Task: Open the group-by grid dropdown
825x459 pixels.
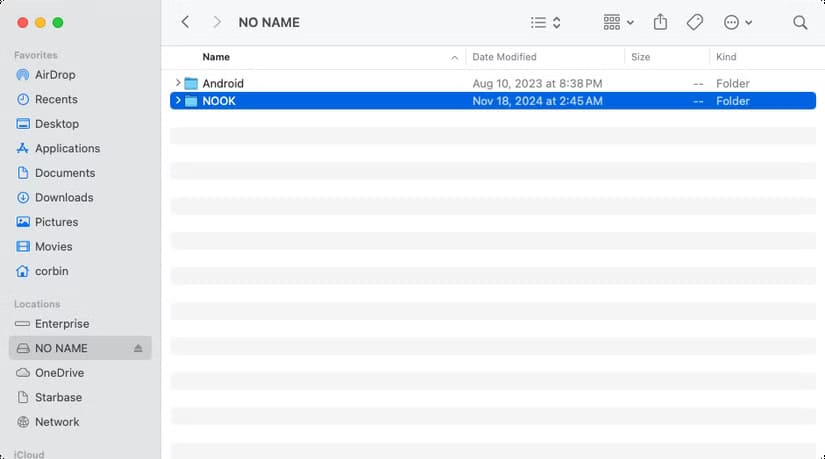Action: pyautogui.click(x=618, y=23)
